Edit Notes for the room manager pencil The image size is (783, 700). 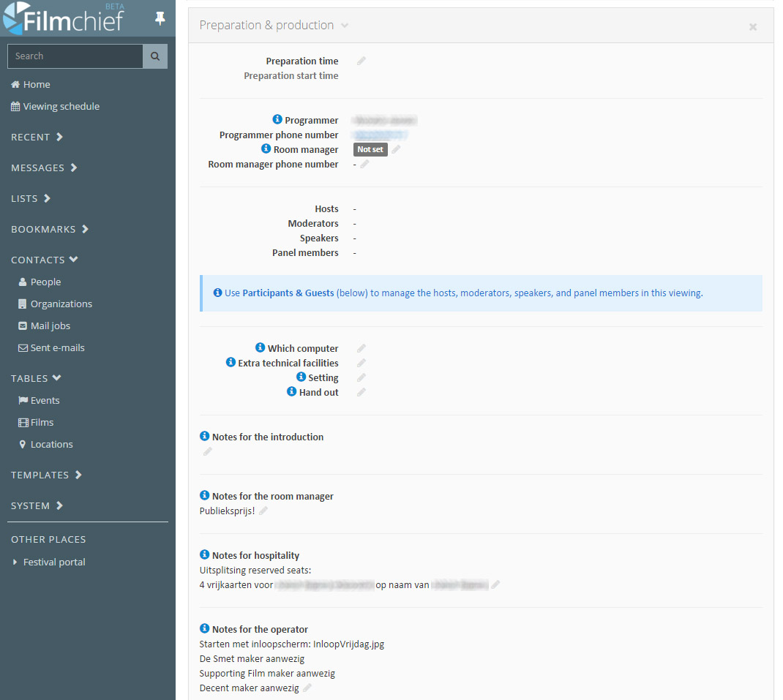[x=263, y=511]
